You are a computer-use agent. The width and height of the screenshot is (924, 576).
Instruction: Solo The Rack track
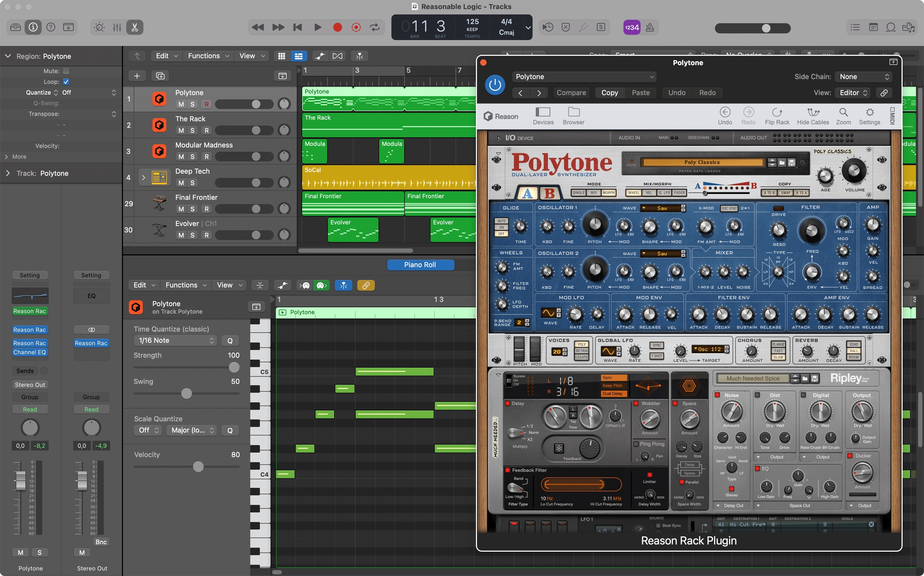click(192, 130)
